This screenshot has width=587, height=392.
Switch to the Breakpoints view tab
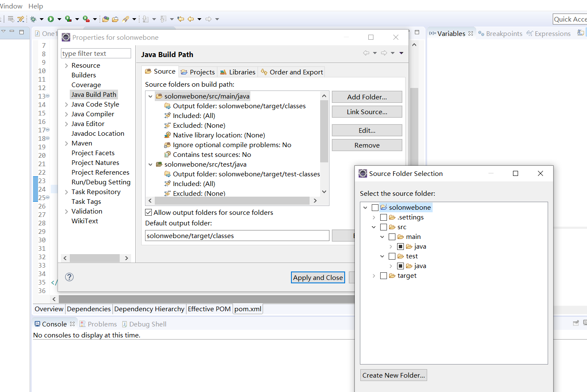[x=500, y=33]
